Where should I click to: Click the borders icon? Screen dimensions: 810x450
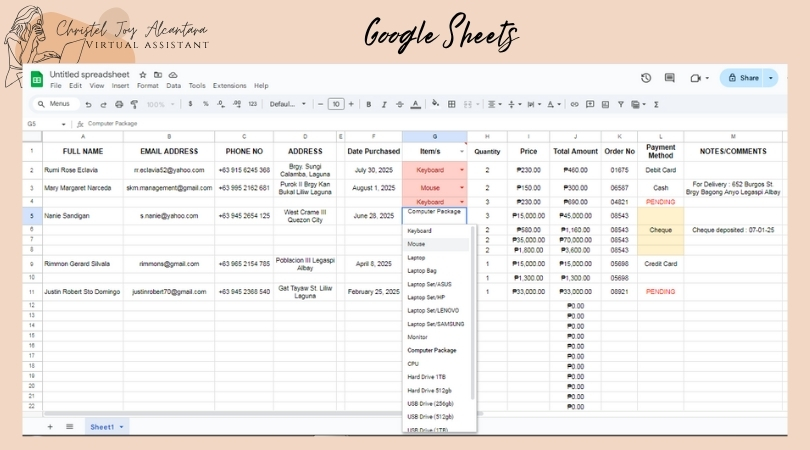453,104
